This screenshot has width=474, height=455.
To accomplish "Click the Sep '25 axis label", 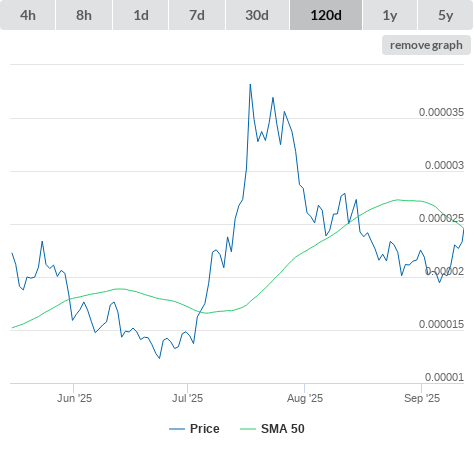I will [422, 398].
